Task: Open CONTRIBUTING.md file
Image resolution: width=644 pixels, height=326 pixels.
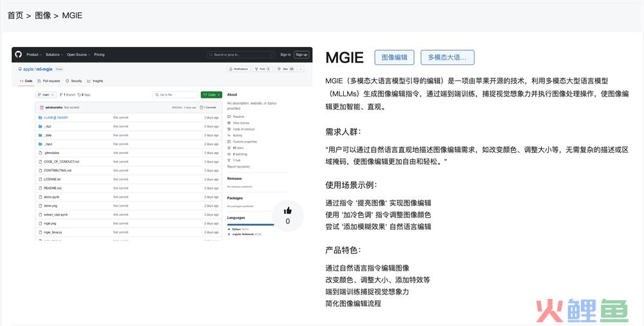Action: coord(57,171)
